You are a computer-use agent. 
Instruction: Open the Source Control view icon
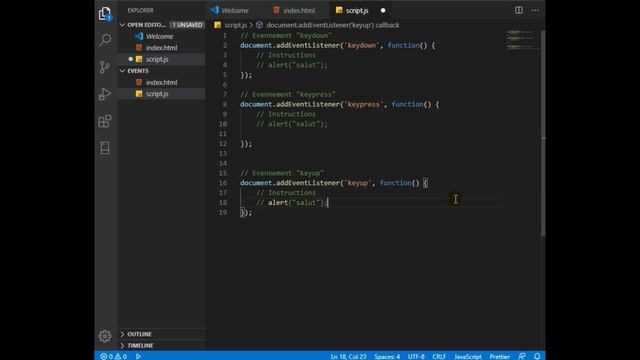pyautogui.click(x=105, y=67)
